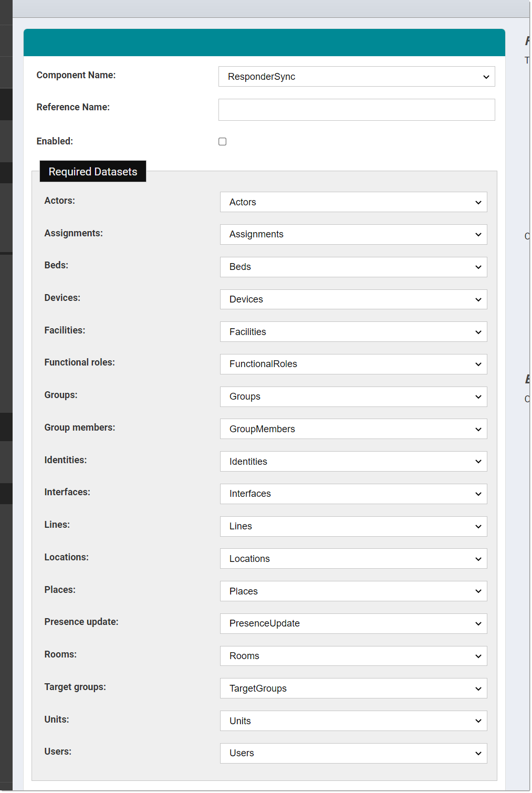The image size is (532, 793).
Task: Open the Groups dataset dropdown
Action: coord(353,396)
